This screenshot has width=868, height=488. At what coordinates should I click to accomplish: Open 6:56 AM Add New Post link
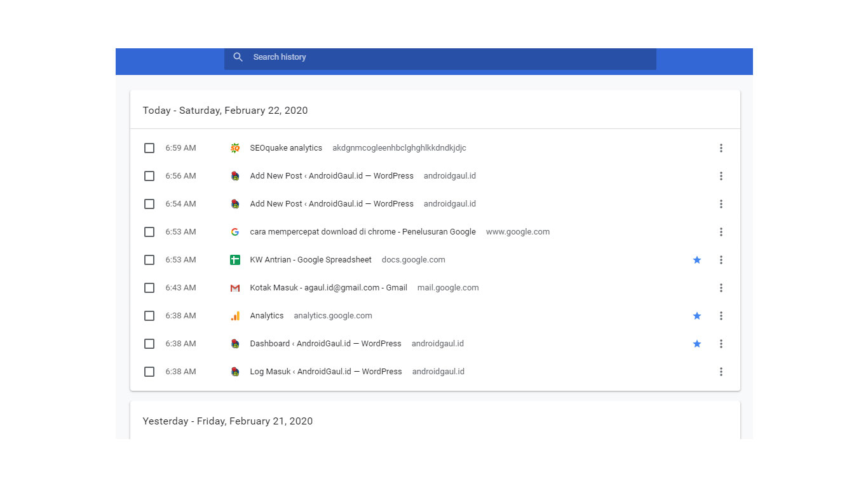(x=332, y=176)
